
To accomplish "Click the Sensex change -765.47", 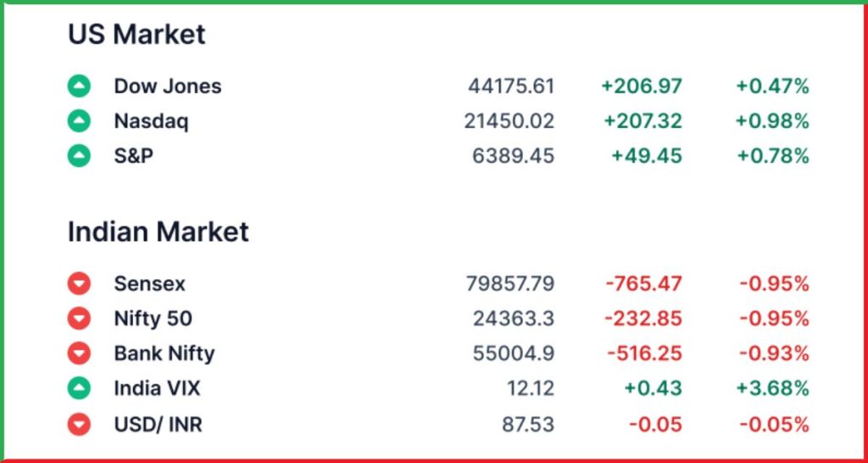I will [x=644, y=284].
